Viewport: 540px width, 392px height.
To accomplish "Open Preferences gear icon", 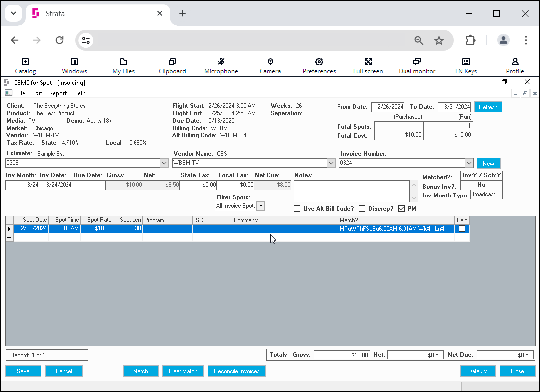I will tap(319, 65).
